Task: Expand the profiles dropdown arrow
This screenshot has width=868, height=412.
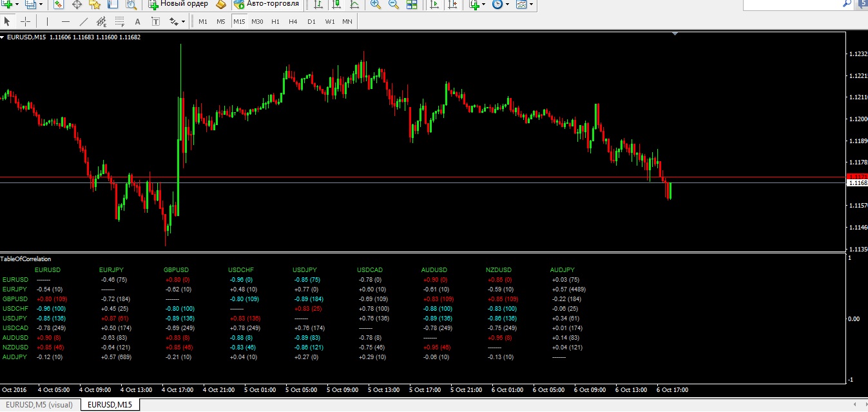Action: tap(41, 5)
